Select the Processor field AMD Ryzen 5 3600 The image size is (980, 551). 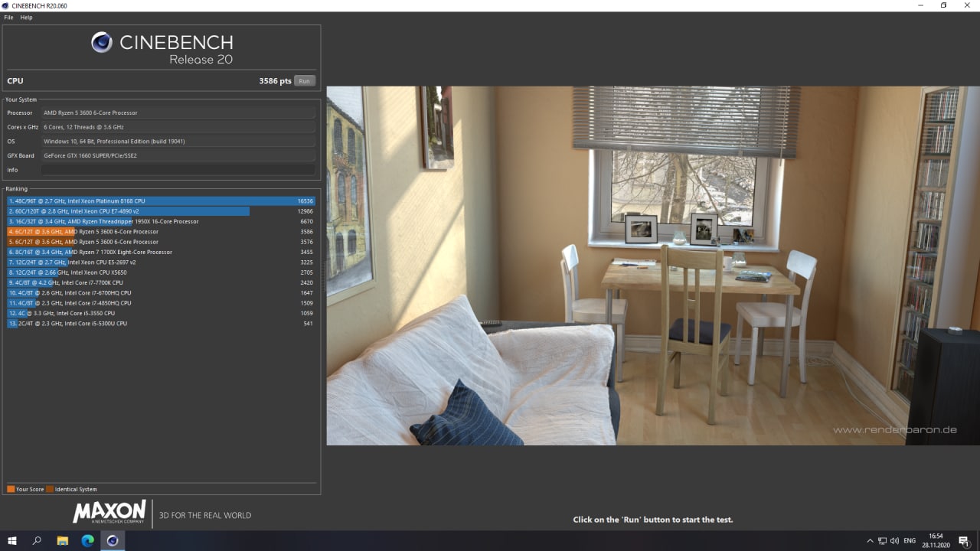coord(178,112)
